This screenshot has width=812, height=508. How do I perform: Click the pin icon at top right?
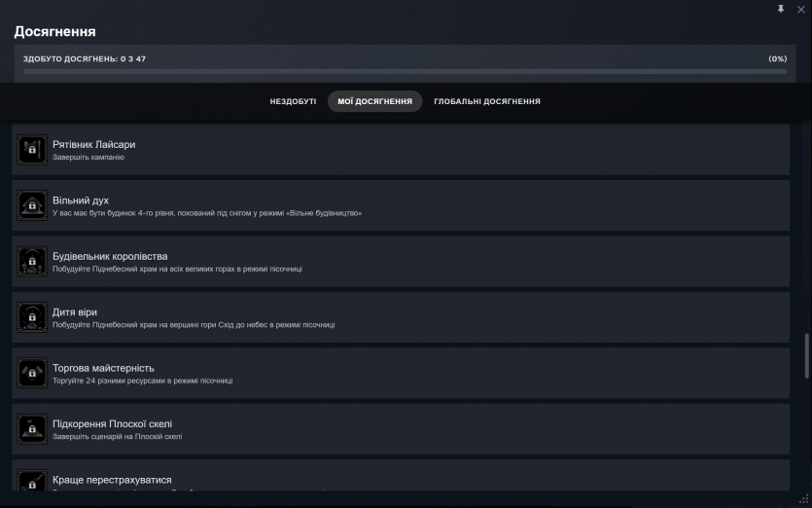(781, 9)
